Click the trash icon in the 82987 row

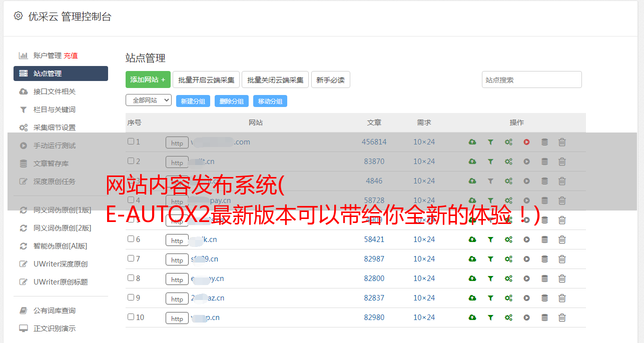point(562,259)
